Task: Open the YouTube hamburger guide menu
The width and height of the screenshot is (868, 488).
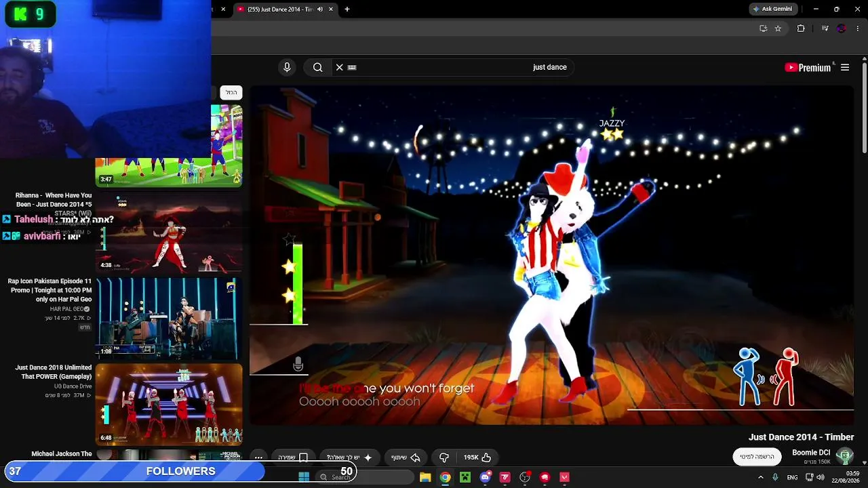Action: pos(845,67)
